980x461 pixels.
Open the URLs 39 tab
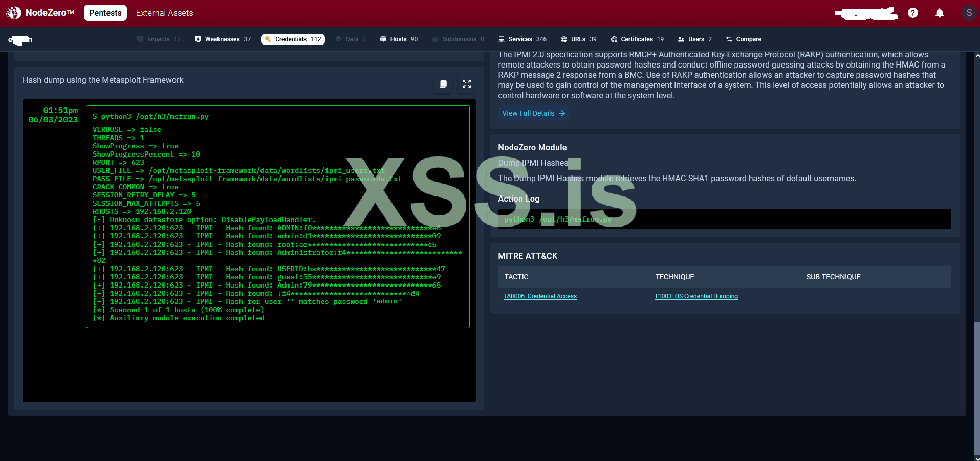click(x=579, y=39)
